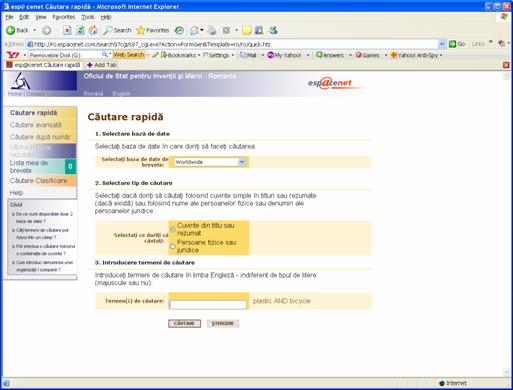Click the Refresh page icon
The image size is (513, 390).
pos(80,30)
